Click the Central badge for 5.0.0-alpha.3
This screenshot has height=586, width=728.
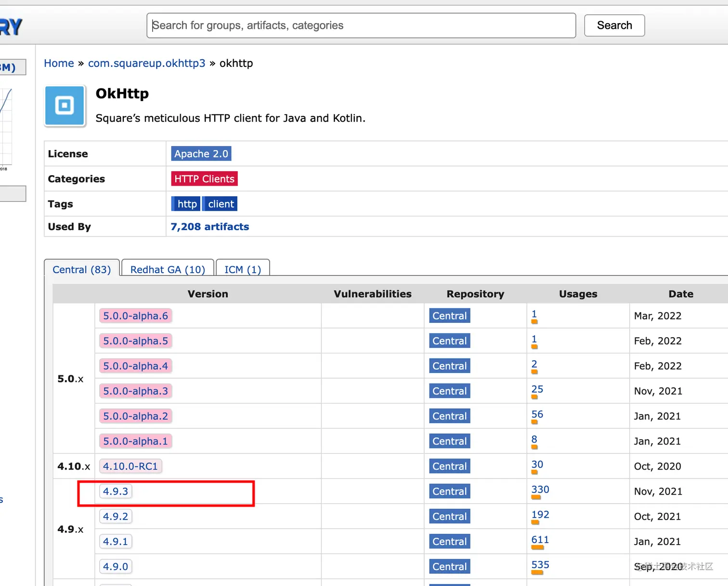[450, 391]
